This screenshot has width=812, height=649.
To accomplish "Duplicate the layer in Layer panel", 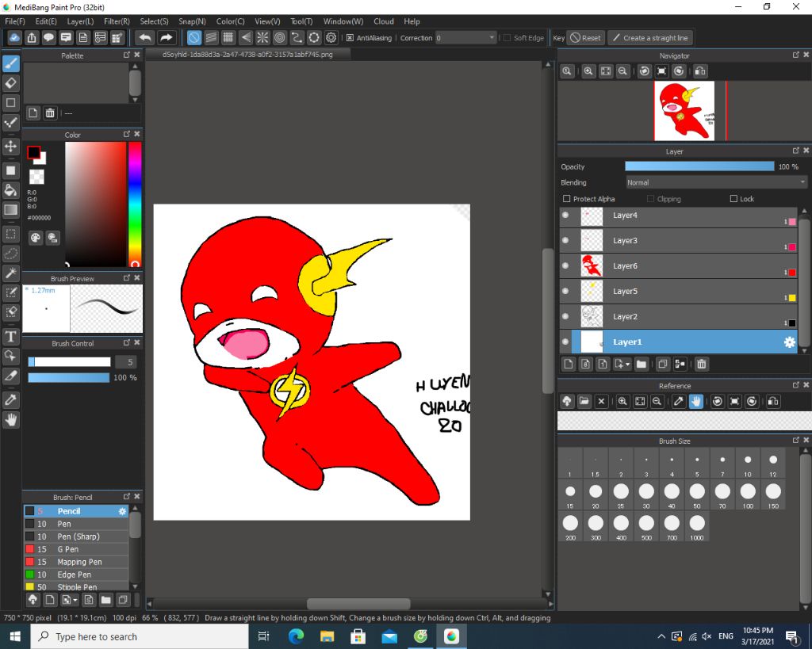I will (662, 365).
